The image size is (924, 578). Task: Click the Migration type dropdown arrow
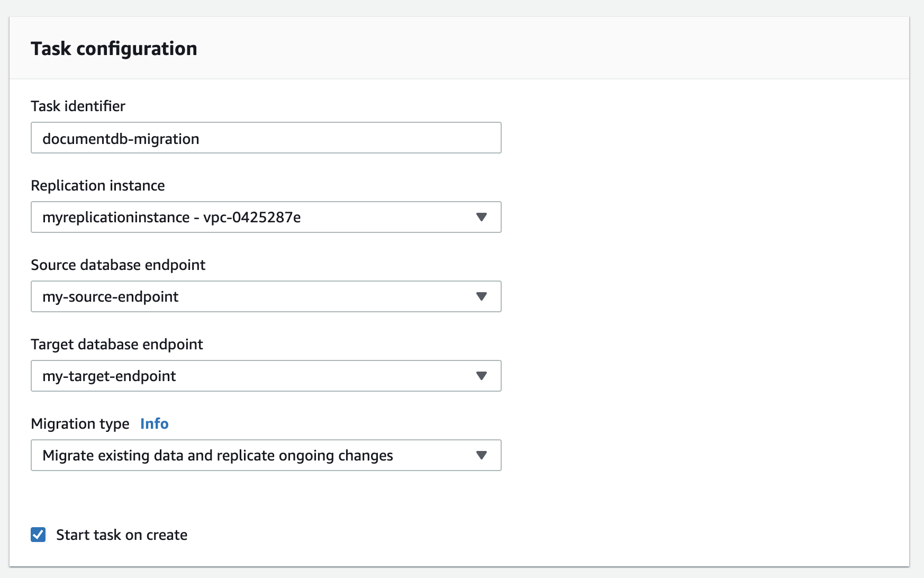coord(481,455)
